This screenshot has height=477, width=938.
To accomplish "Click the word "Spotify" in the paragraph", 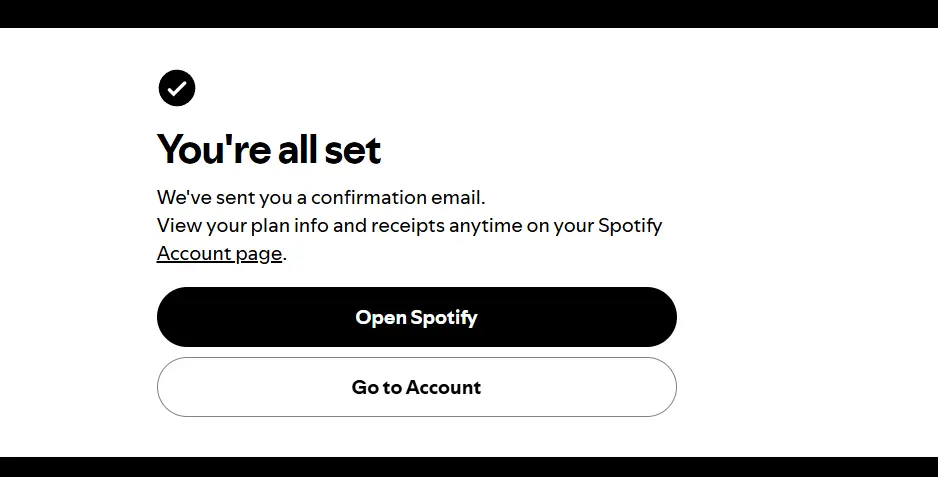I will [630, 226].
